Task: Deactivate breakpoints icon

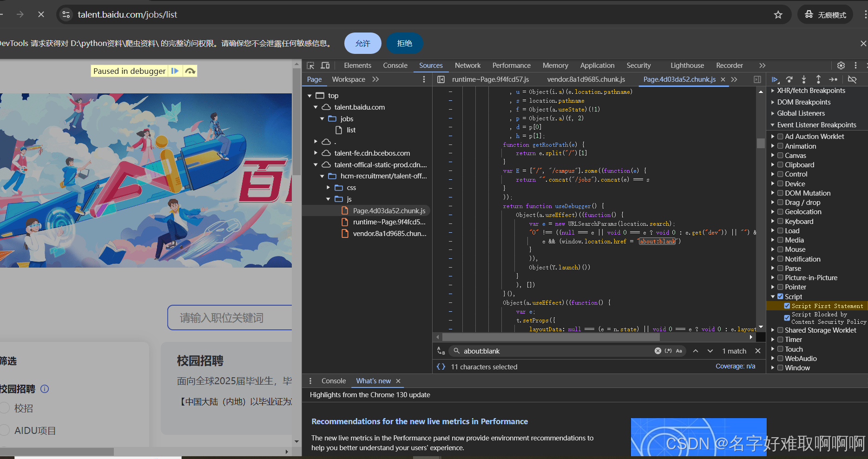Action: click(x=852, y=79)
